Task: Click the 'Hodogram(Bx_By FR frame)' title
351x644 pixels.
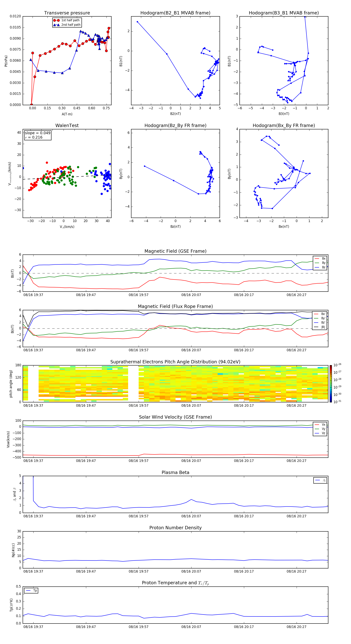Action: coord(284,125)
